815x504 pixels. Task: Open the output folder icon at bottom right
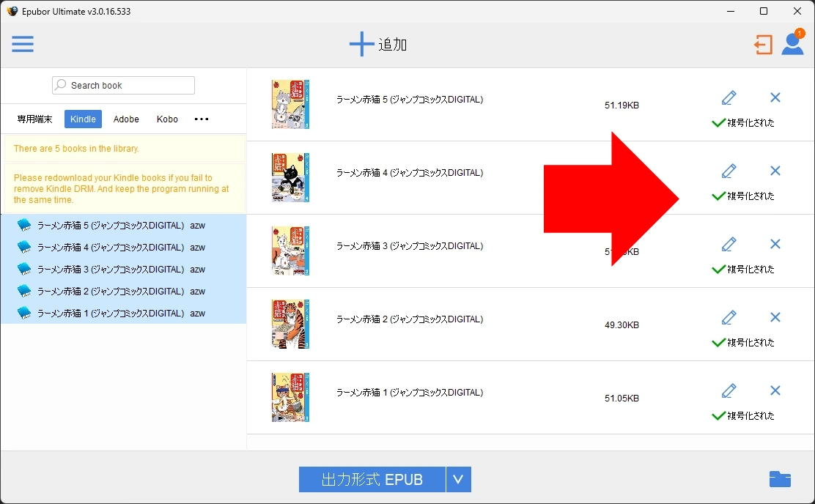(x=780, y=479)
